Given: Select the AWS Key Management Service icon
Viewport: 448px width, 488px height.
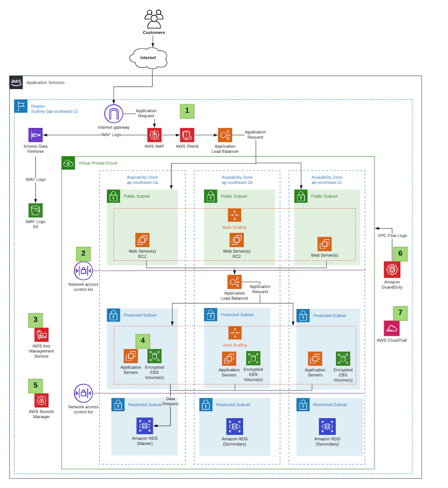Looking at the screenshot, I should click(x=42, y=335).
